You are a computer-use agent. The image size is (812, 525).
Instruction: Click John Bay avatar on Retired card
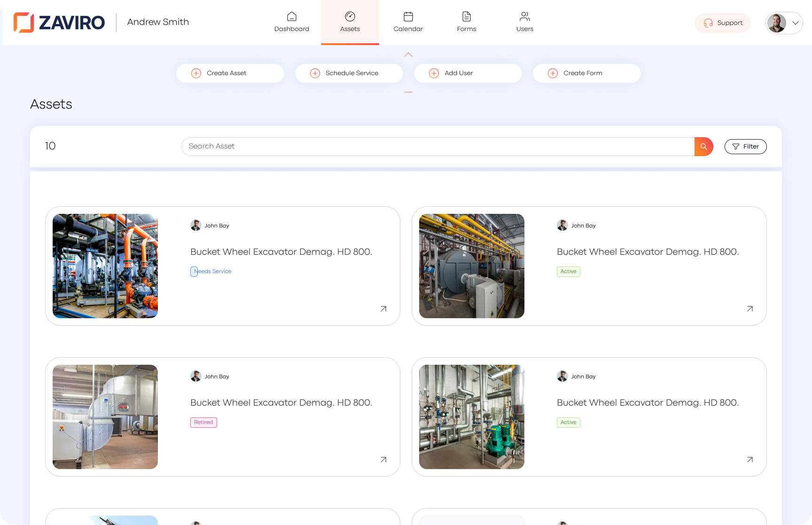coord(196,376)
